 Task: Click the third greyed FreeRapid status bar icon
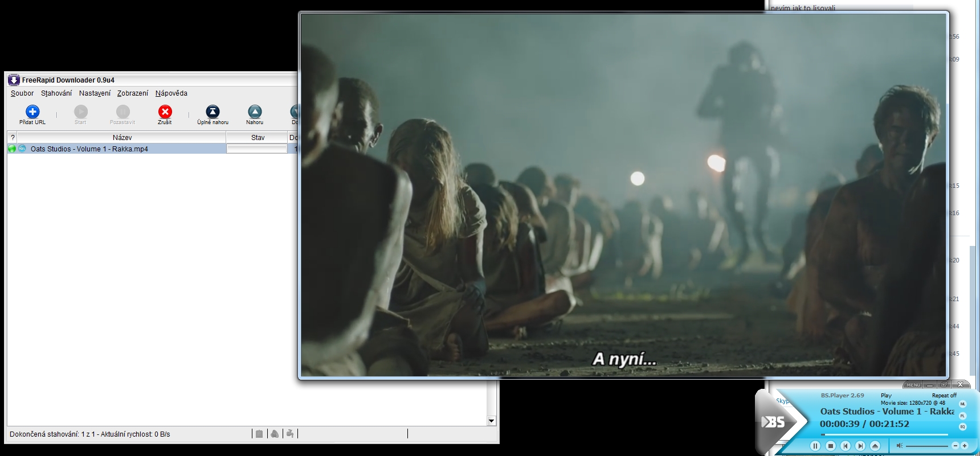click(290, 434)
